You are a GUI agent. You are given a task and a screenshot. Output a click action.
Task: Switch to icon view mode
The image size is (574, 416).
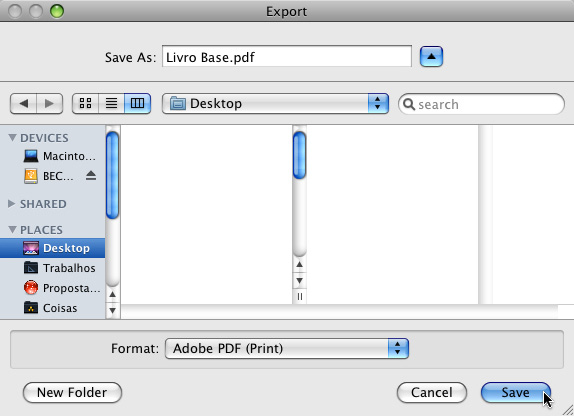tap(85, 104)
